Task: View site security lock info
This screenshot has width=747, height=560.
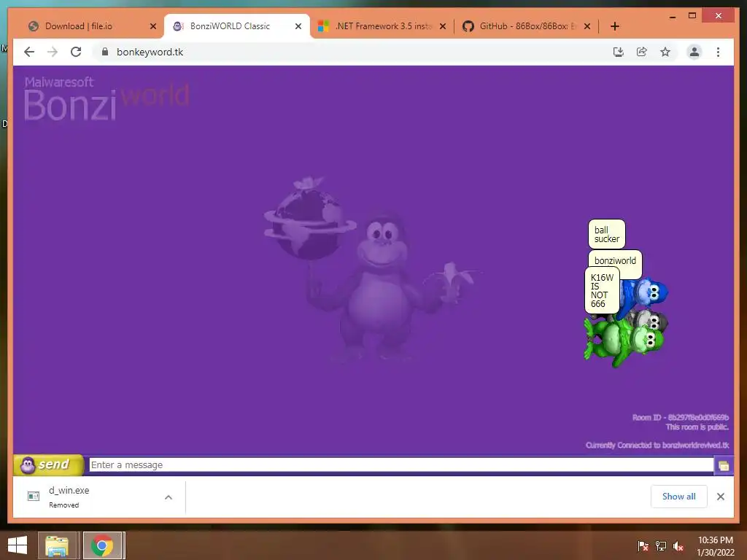Action: 105,52
